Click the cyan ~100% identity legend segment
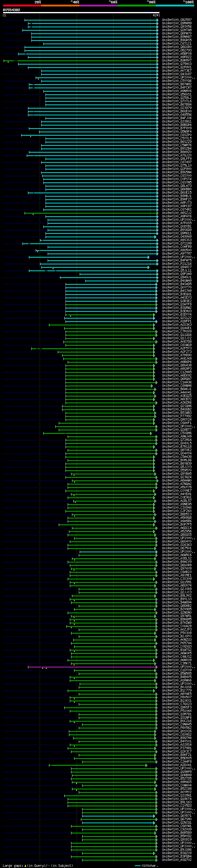This screenshot has height=868, width=197. (x=175, y=6)
